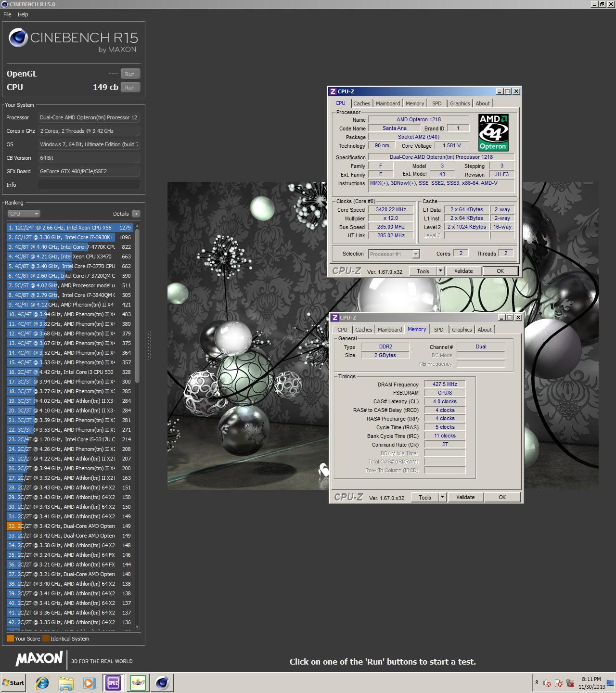Click the MAXON logo at bottom
The height and width of the screenshot is (693, 616).
pyautogui.click(x=39, y=659)
